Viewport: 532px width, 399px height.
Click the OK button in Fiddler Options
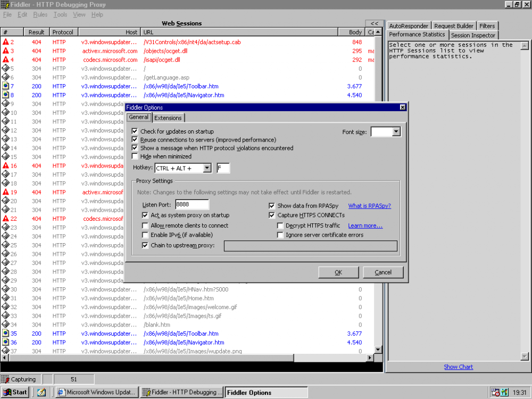click(x=338, y=272)
